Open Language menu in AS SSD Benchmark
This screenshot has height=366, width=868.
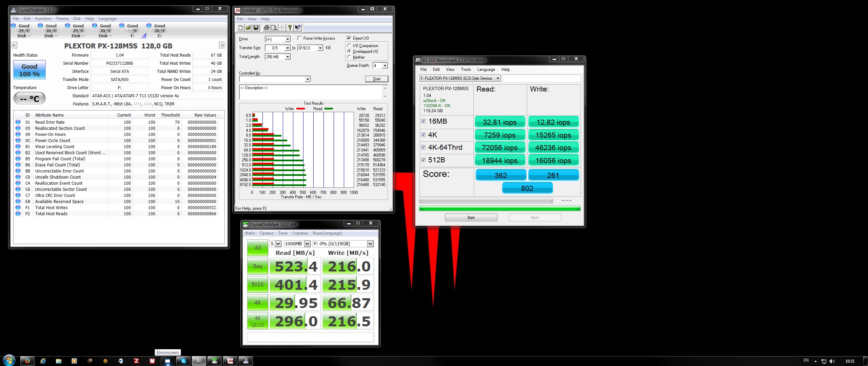tap(486, 69)
